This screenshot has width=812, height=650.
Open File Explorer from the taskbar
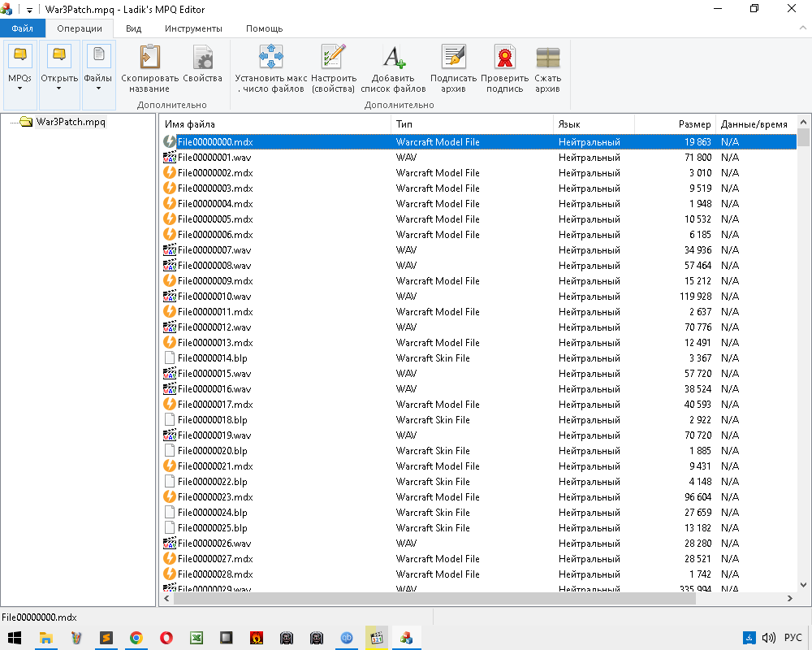pyautogui.click(x=45, y=638)
